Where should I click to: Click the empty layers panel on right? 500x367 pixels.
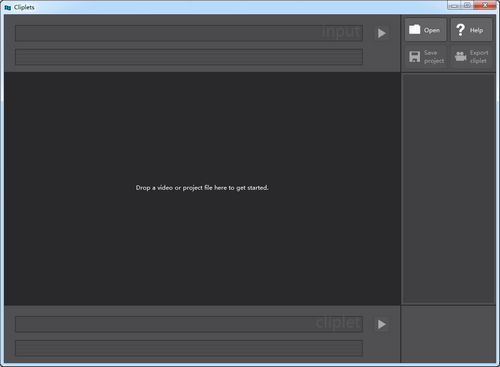pos(448,188)
